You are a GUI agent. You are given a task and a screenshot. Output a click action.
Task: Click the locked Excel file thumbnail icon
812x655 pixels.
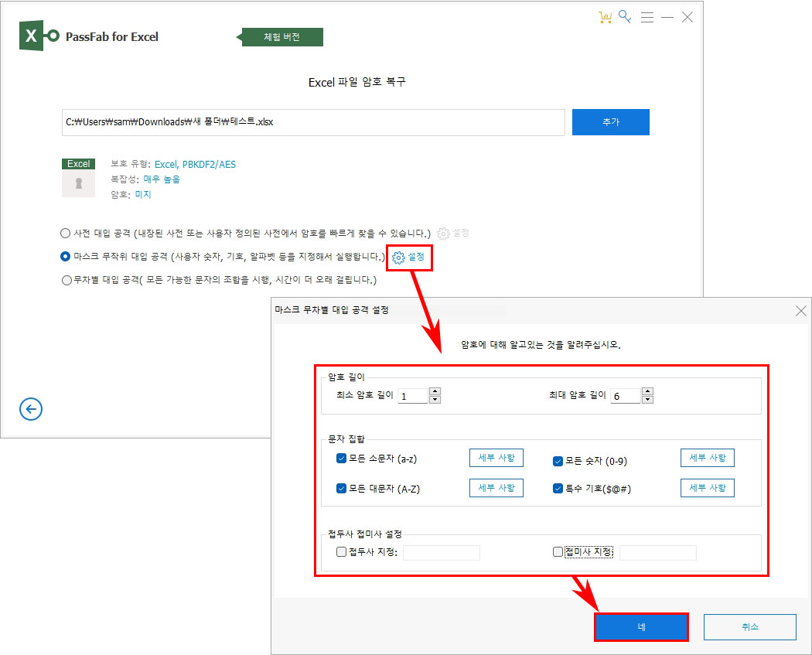78,177
